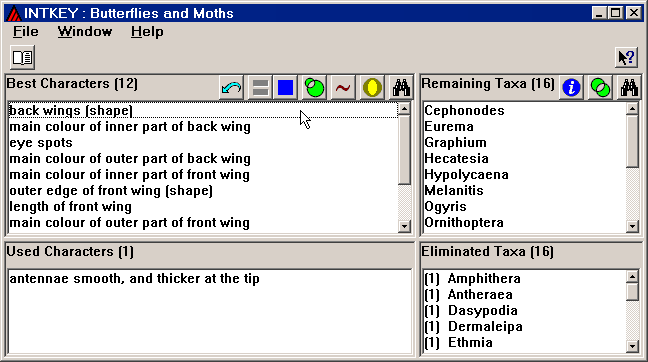
Task: Select 'main colour of inner part of back wing'
Action: 203,126
